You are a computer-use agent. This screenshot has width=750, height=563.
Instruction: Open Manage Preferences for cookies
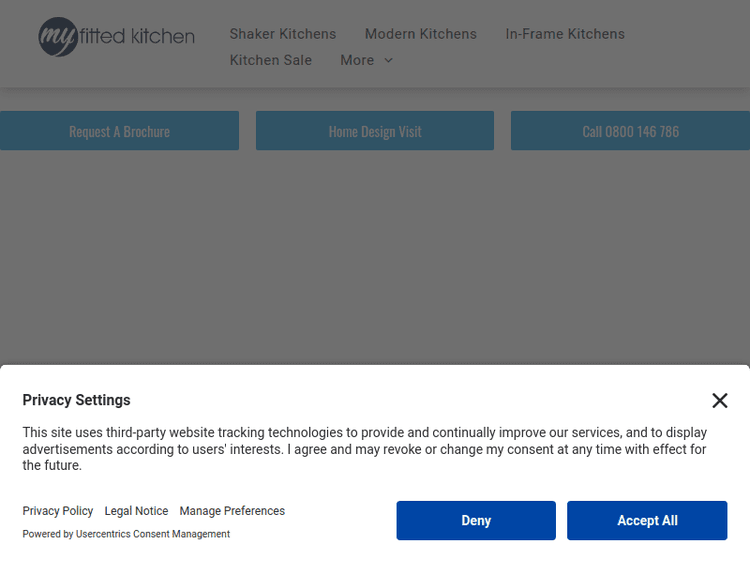pos(232,511)
